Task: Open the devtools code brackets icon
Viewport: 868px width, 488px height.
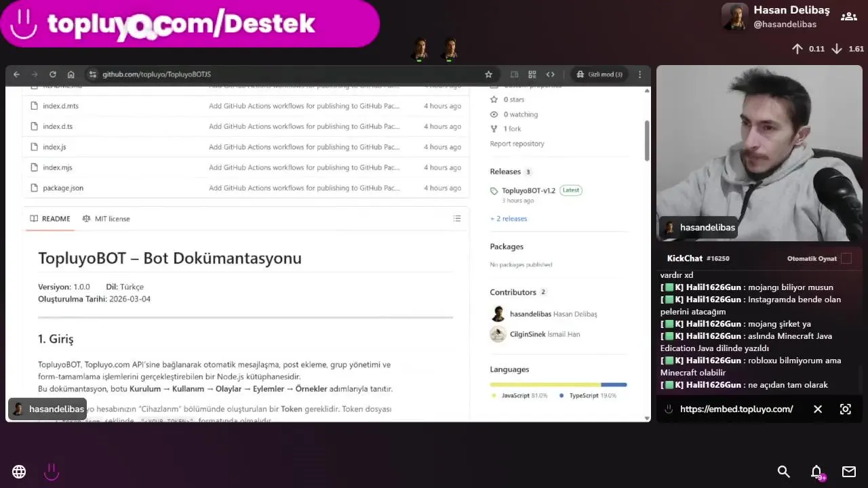Action: (551, 75)
